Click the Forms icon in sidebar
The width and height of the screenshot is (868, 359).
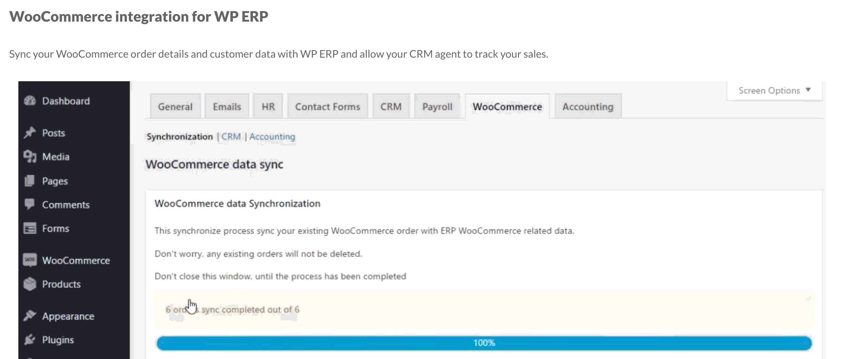pyautogui.click(x=30, y=228)
